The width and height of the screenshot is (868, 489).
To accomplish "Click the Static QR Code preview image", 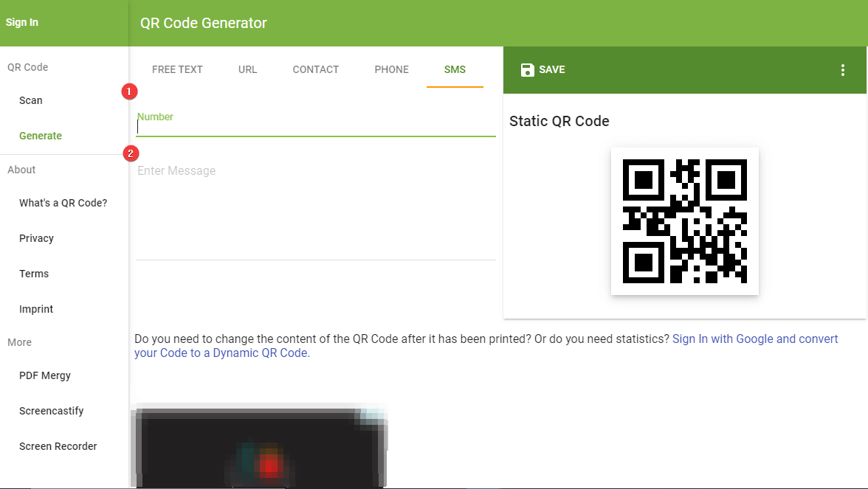I will (684, 221).
